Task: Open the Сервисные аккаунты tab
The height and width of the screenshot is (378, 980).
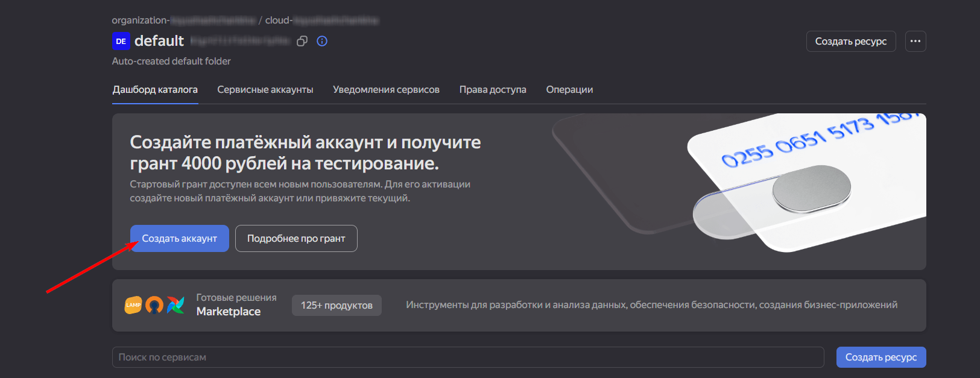Action: [265, 89]
